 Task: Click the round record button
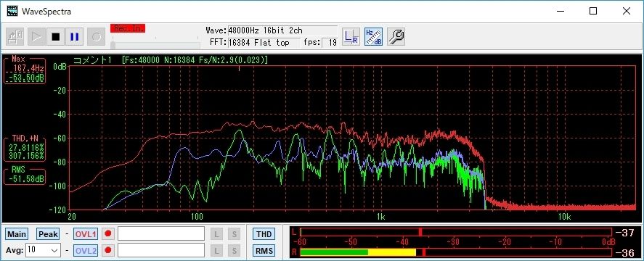click(96, 36)
